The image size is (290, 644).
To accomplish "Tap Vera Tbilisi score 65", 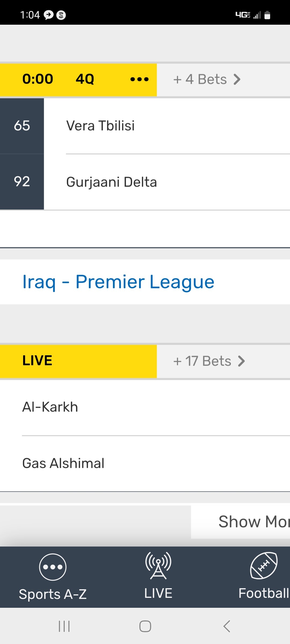I will click(22, 126).
